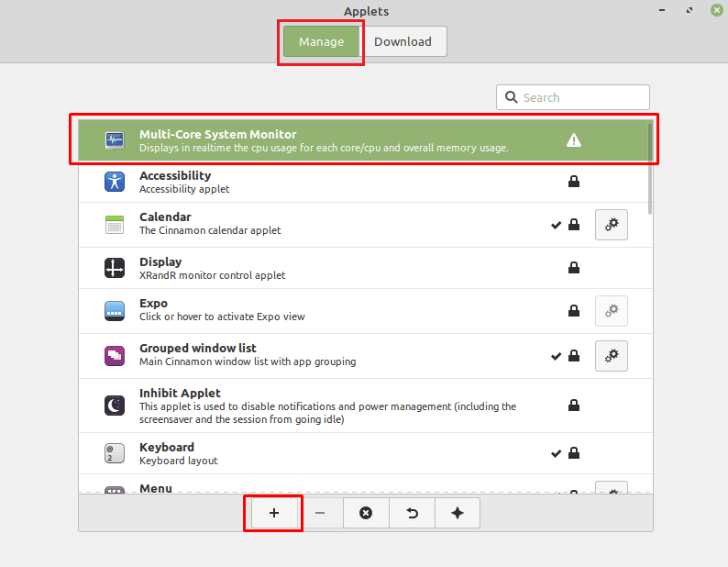This screenshot has width=728, height=567.
Task: Click 'Main Cinnamon window list with app grouping' text
Action: [248, 361]
